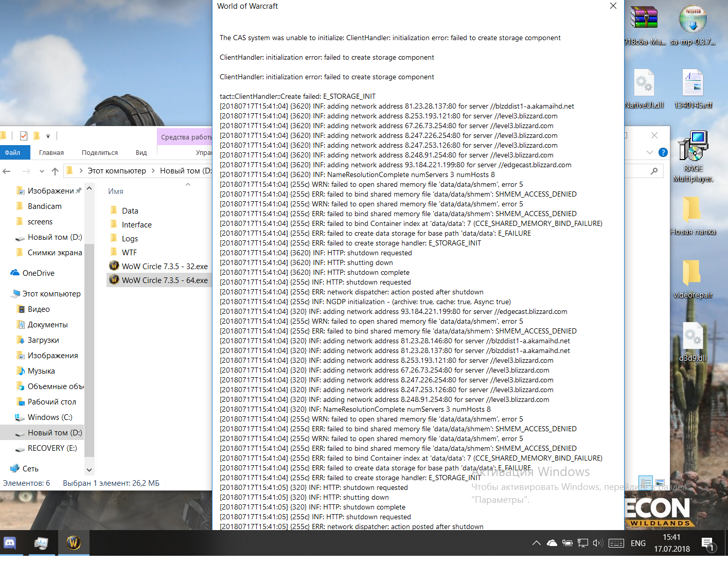Open the quick access toolbar customize dropdown
This screenshot has height=563, width=728.
(48, 136)
